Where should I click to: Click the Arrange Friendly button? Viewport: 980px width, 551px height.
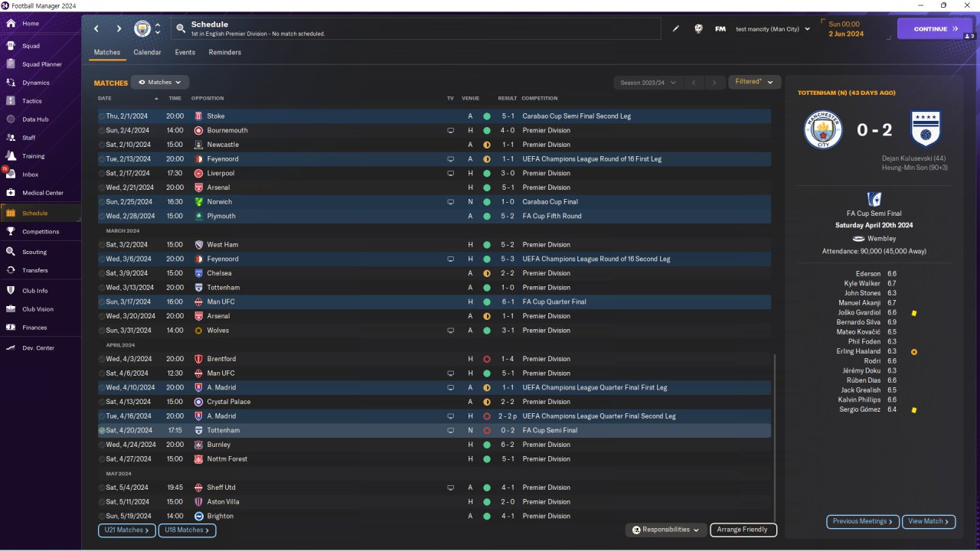(743, 530)
